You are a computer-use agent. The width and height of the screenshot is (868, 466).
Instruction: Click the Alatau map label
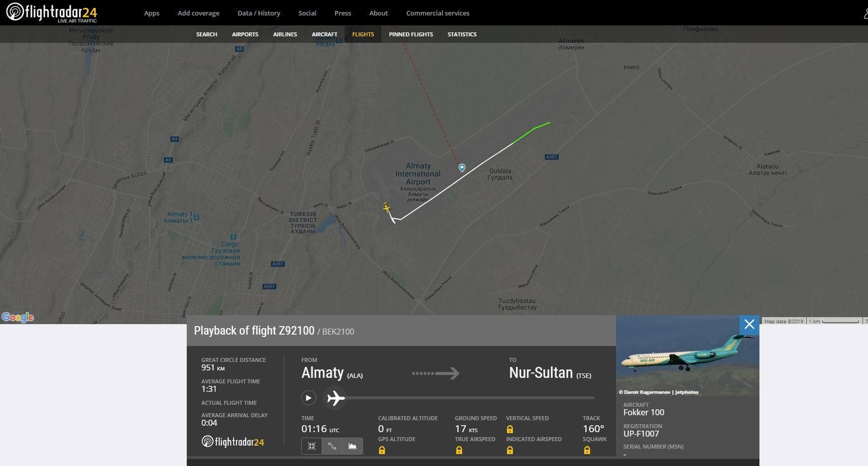(767, 170)
